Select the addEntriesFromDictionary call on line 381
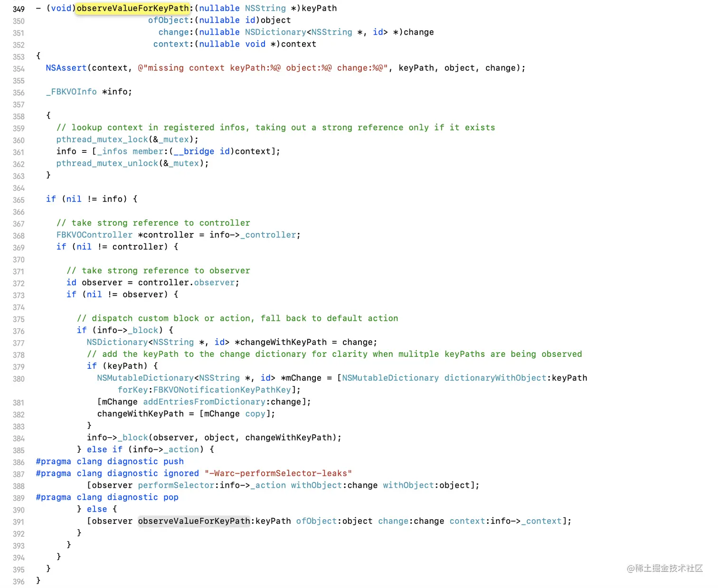 point(204,401)
